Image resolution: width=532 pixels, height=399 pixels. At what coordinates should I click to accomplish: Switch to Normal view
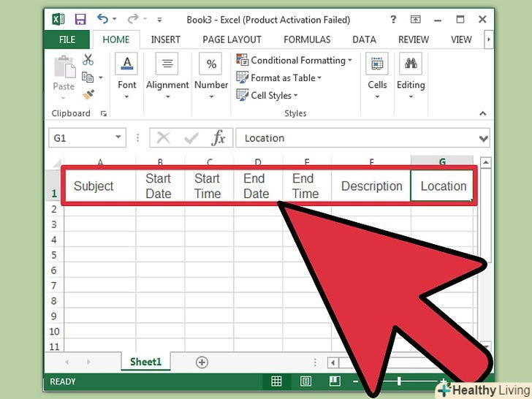(276, 381)
